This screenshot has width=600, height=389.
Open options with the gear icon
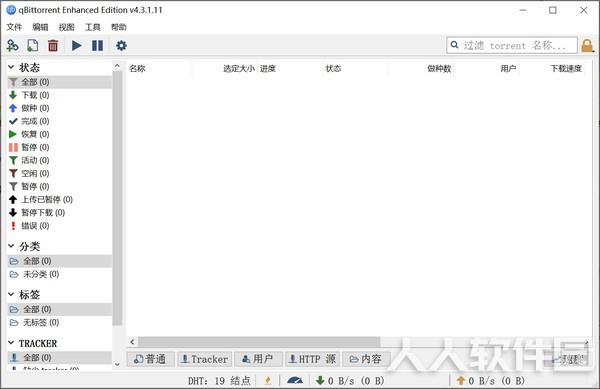click(x=121, y=46)
